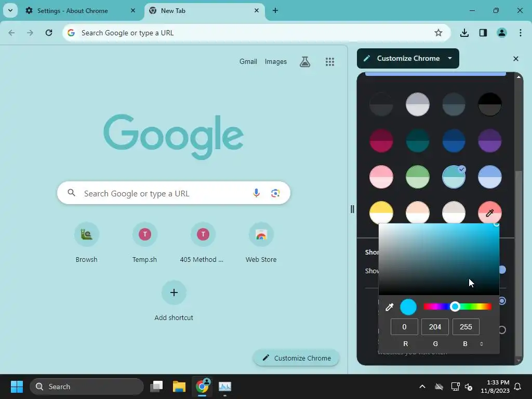Select the dark blue theme swatch
Viewport: 532px width, 399px height.
pyautogui.click(x=454, y=140)
